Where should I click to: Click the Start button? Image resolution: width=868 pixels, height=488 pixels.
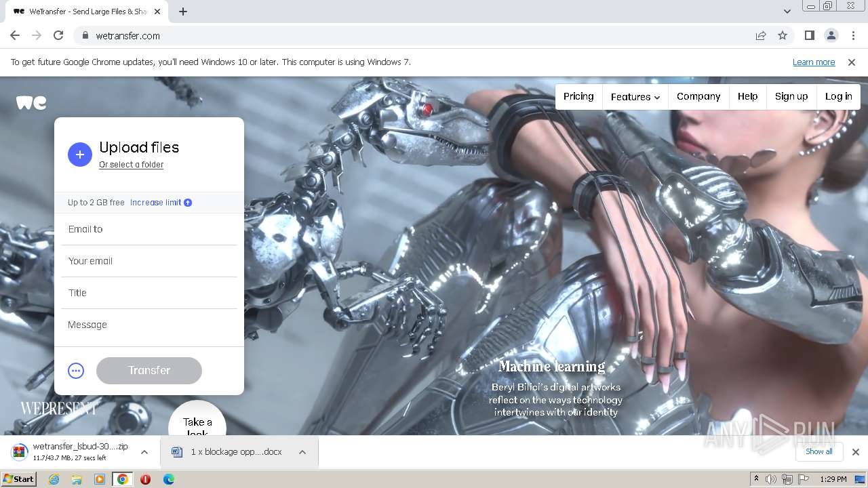pyautogui.click(x=19, y=479)
